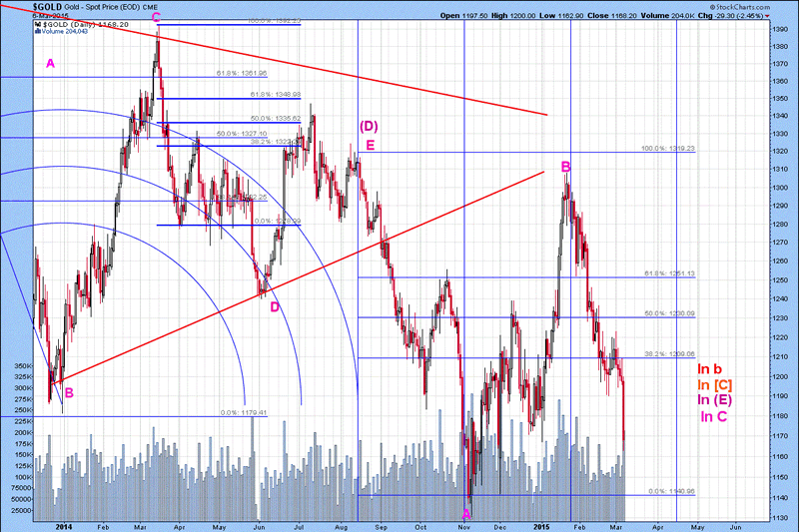The height and width of the screenshot is (532, 799).
Task: Click the 1300 price axis label
Action: [x=780, y=188]
